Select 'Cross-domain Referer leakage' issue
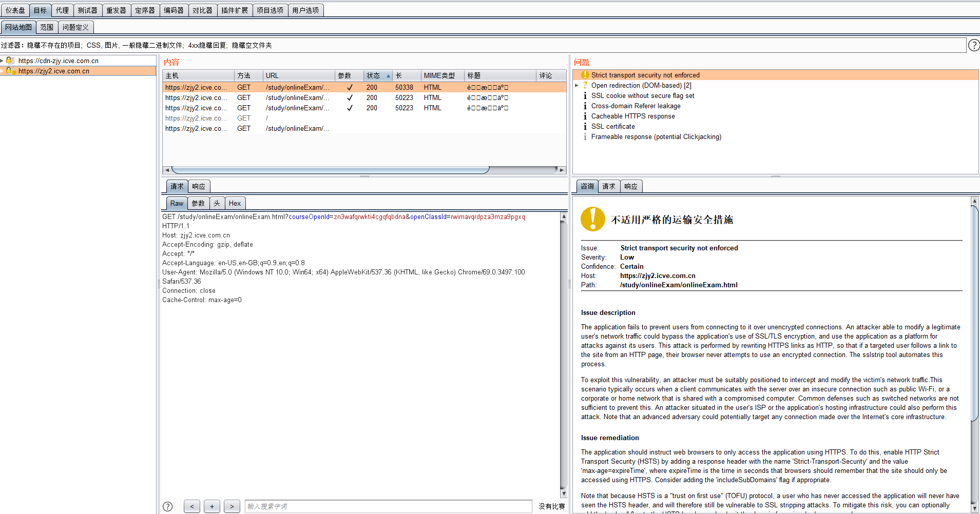 (636, 106)
